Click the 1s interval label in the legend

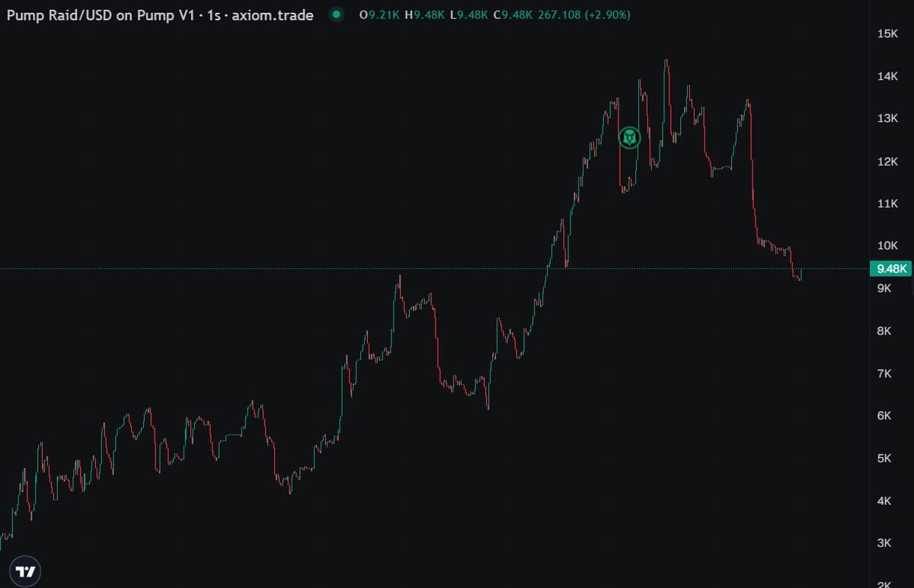point(213,15)
